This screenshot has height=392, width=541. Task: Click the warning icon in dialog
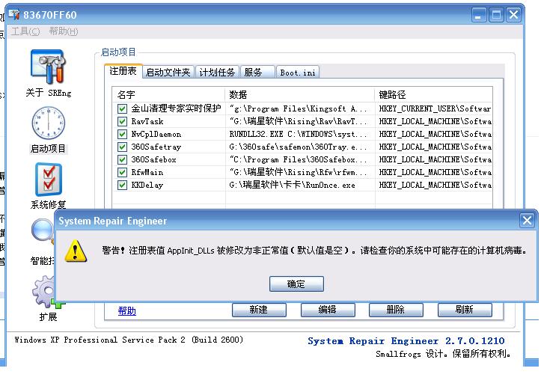[x=76, y=251]
